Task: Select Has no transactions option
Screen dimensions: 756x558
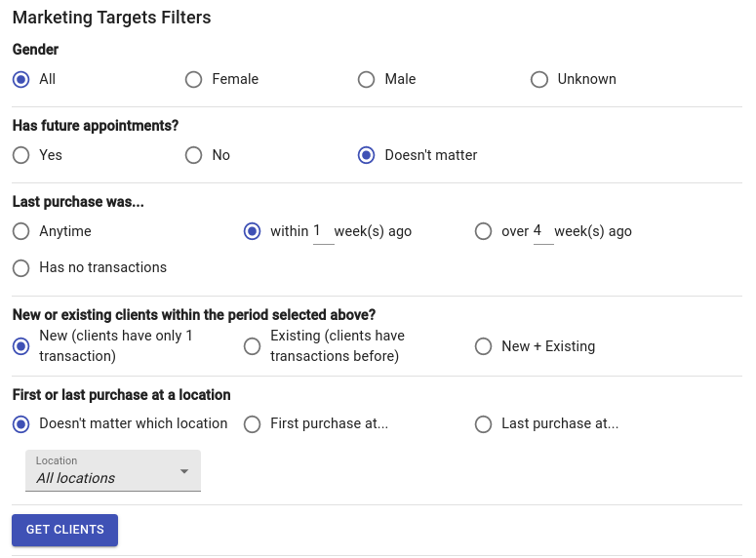Action: coord(20,267)
